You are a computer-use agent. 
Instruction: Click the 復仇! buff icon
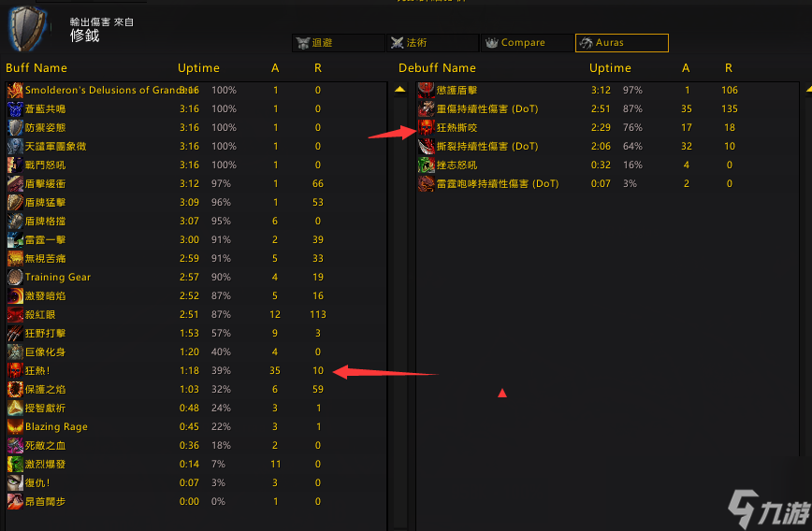pyautogui.click(x=15, y=483)
